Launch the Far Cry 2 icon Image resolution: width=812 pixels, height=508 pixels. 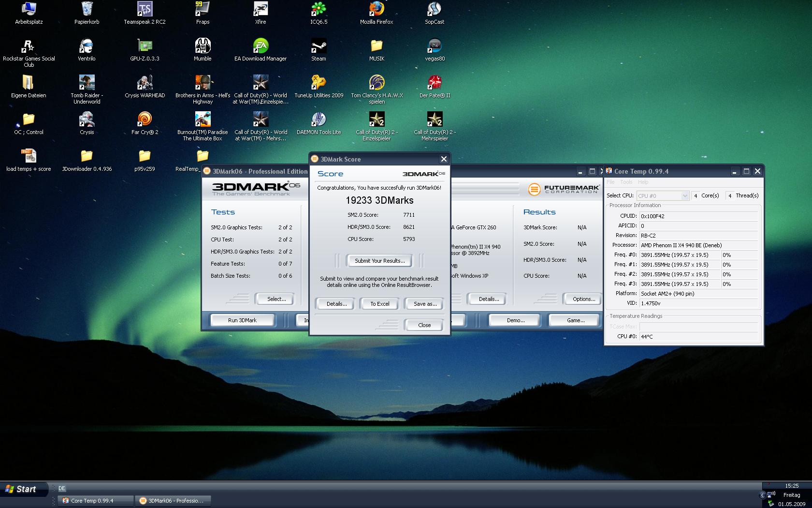coord(145,123)
